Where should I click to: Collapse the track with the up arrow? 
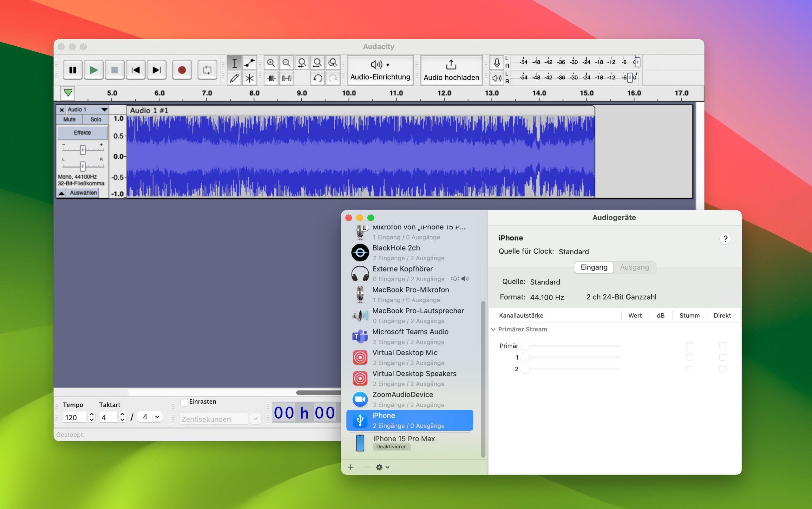(x=61, y=193)
